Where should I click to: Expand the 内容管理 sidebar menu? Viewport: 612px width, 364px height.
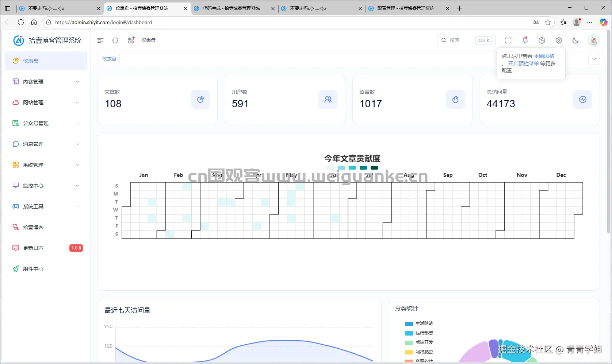coord(46,82)
